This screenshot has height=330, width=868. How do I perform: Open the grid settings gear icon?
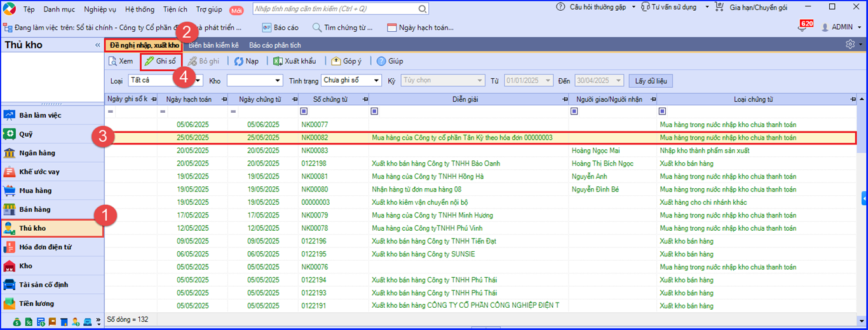(x=850, y=45)
